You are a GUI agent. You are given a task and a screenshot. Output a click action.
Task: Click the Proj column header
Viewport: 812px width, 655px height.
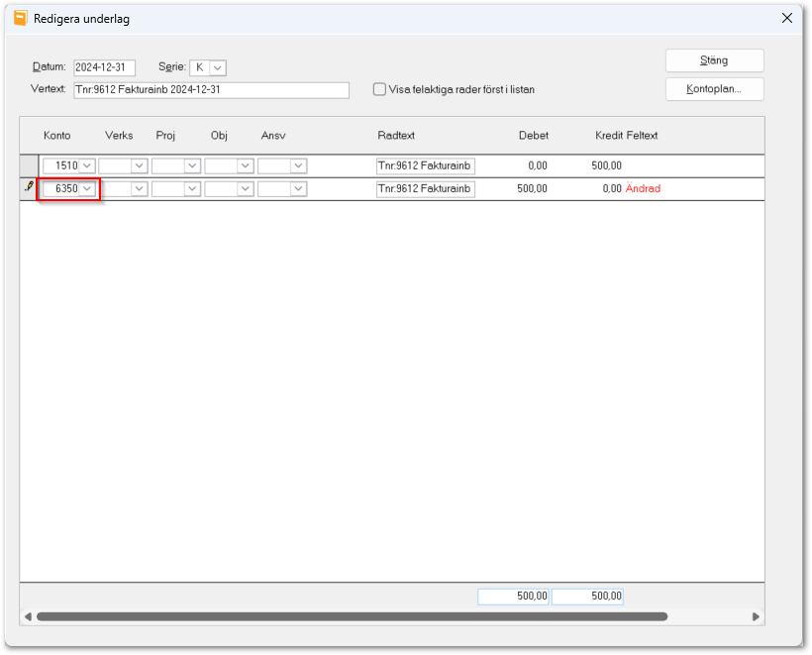[165, 136]
